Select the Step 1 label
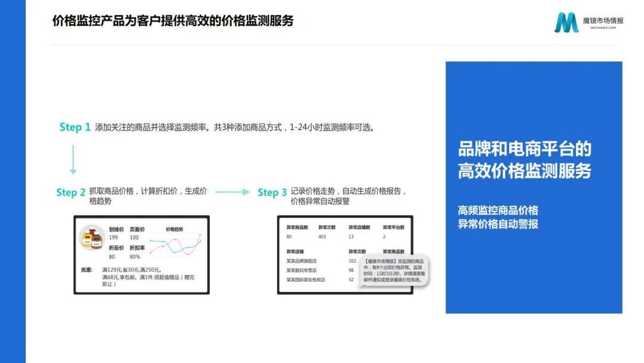This screenshot has width=644, height=363. coord(75,127)
